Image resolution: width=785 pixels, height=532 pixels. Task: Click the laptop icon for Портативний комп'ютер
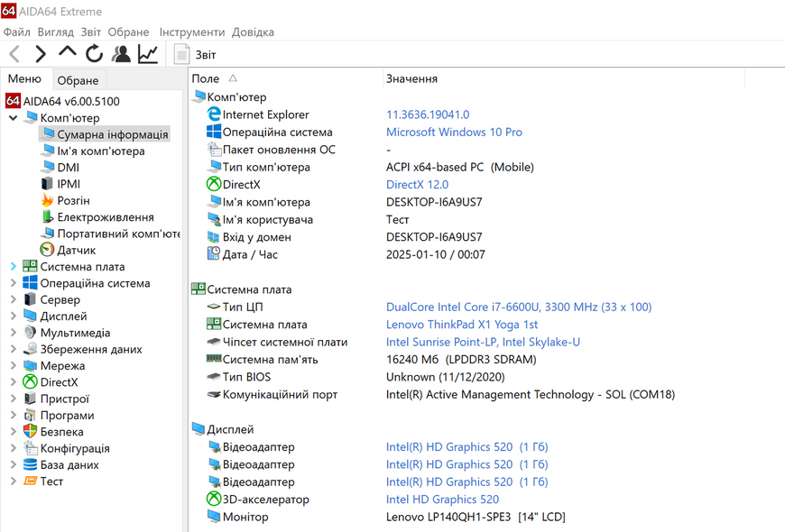[47, 234]
